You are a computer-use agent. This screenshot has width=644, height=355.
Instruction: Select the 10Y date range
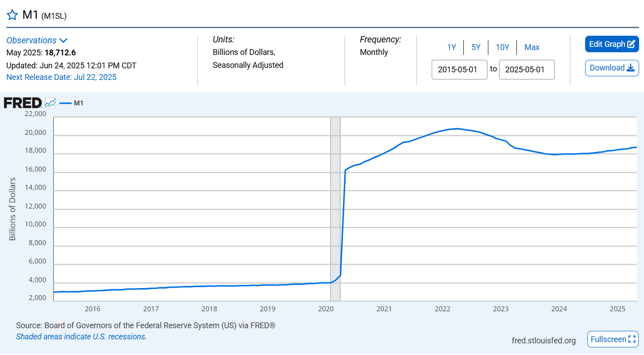[x=503, y=47]
